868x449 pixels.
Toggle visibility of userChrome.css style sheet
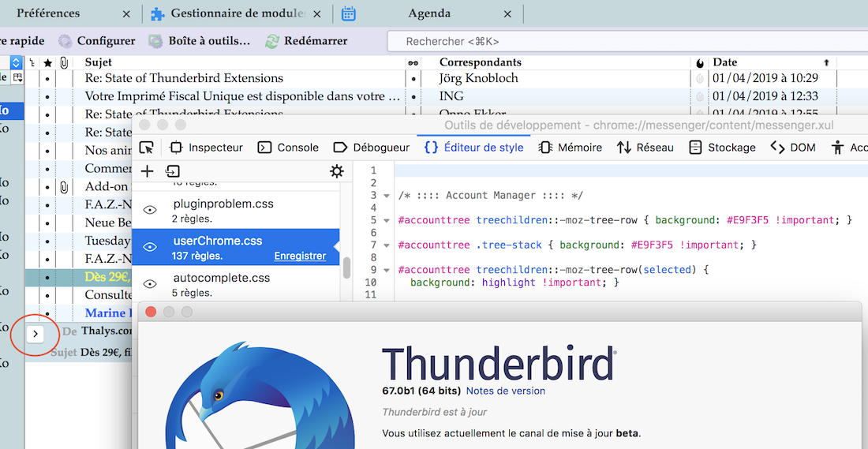[x=149, y=247]
